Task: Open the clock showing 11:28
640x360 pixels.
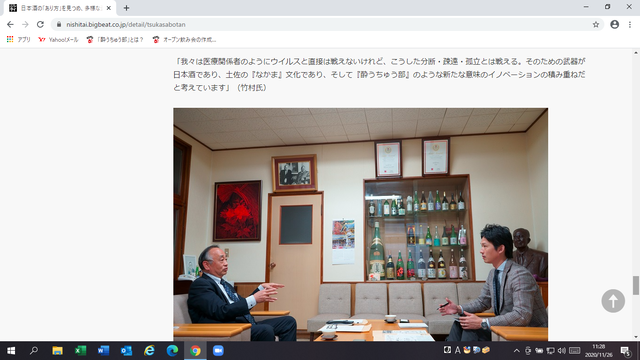Action: 598,351
